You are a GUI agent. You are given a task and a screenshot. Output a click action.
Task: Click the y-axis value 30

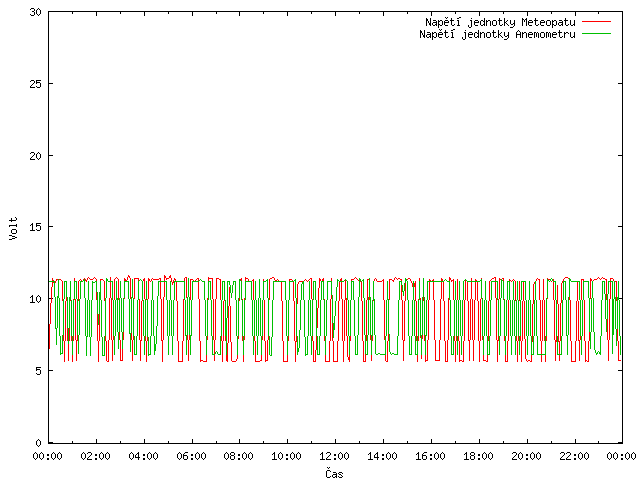pos(36,12)
